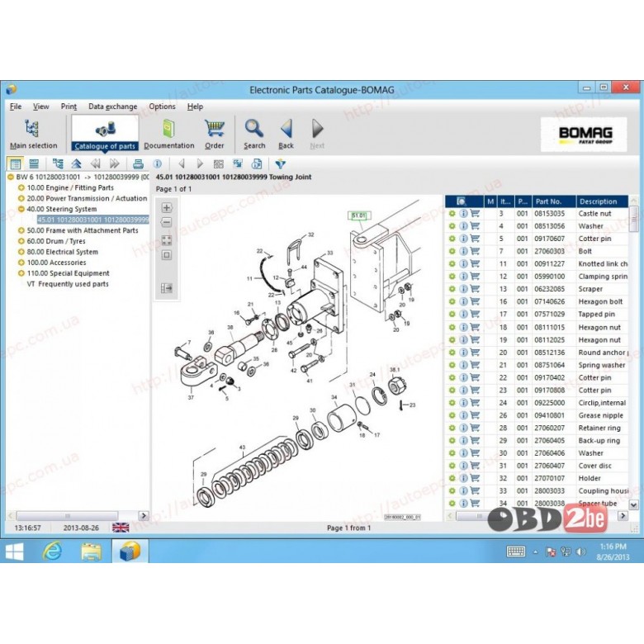This screenshot has height=644, width=644.
Task: Click the double-right next group icon
Action: coord(114,164)
